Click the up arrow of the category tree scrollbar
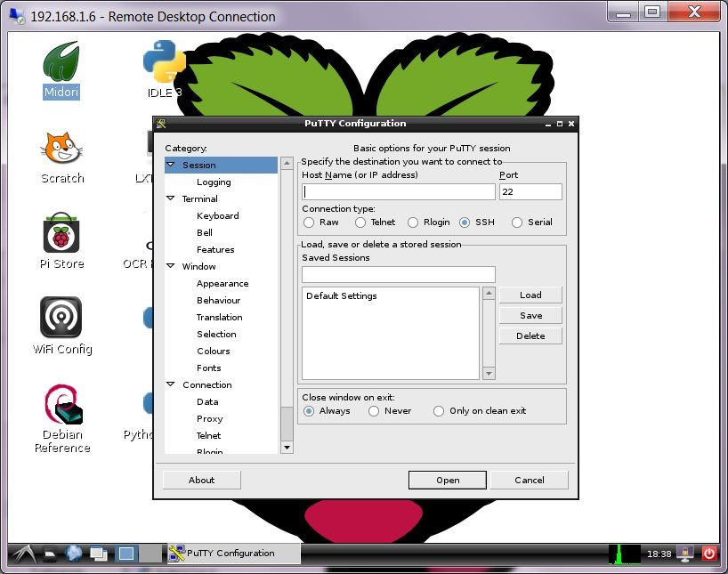Image resolution: width=728 pixels, height=574 pixels. tap(287, 163)
